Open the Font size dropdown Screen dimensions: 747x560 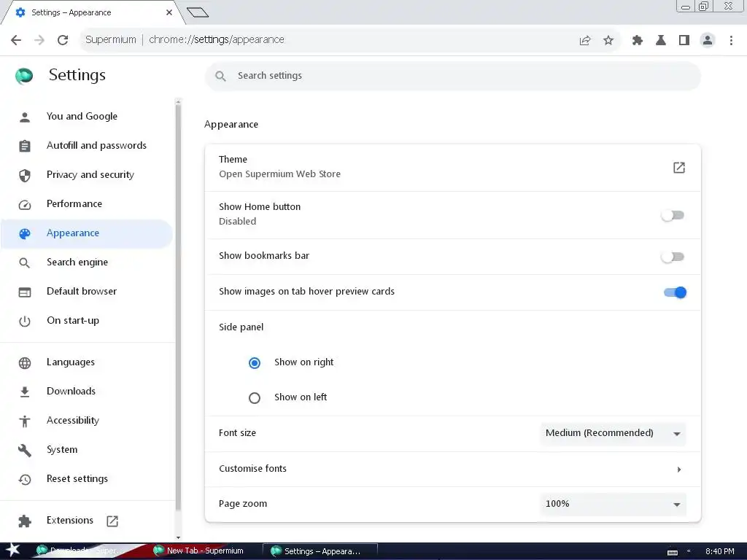click(x=613, y=433)
